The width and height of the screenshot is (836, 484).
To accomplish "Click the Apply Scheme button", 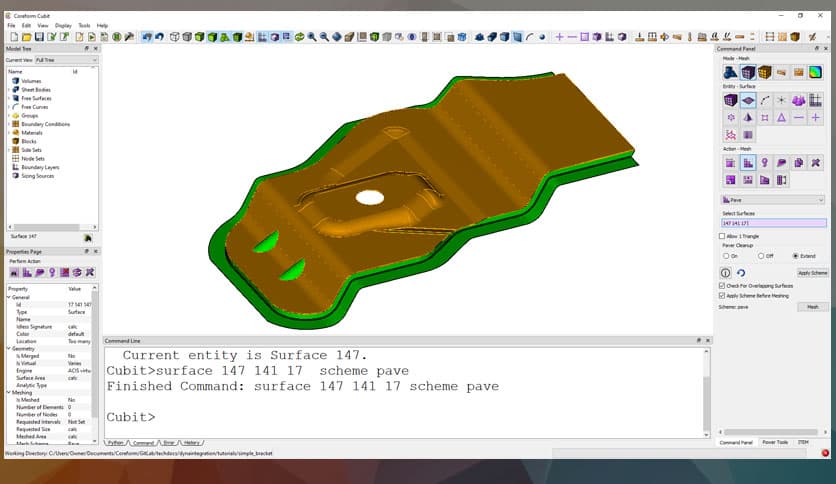I will 813,273.
